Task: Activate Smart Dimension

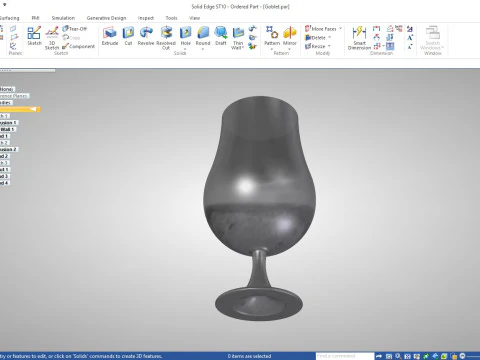Action: tap(359, 38)
